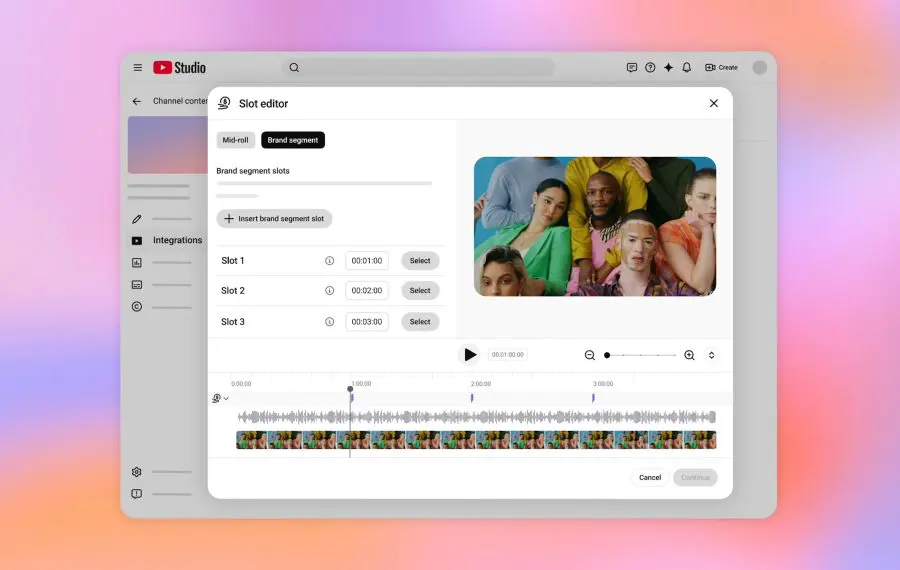
Task: Toggle the timeline expand/collapse arrows
Action: click(x=711, y=355)
